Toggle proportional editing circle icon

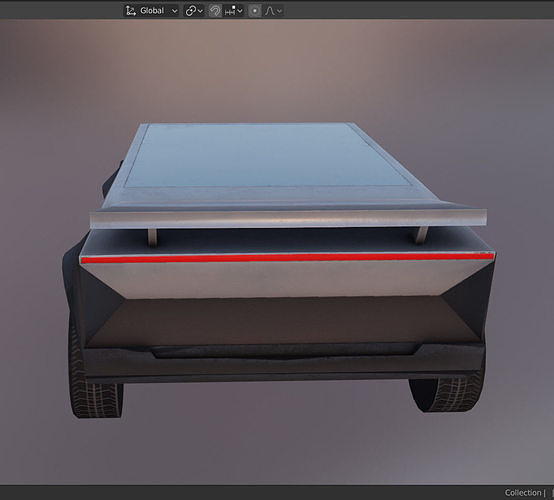[x=254, y=11]
